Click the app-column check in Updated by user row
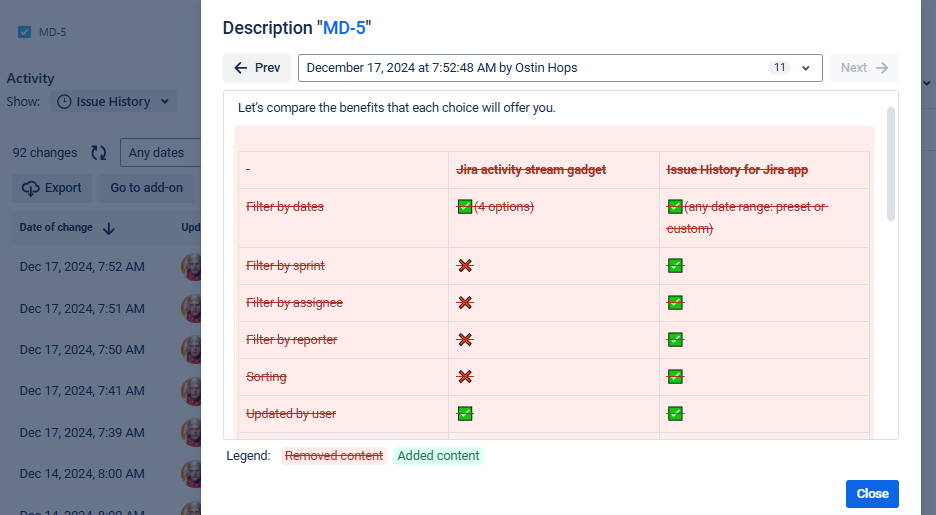This screenshot has width=936, height=515. (675, 414)
